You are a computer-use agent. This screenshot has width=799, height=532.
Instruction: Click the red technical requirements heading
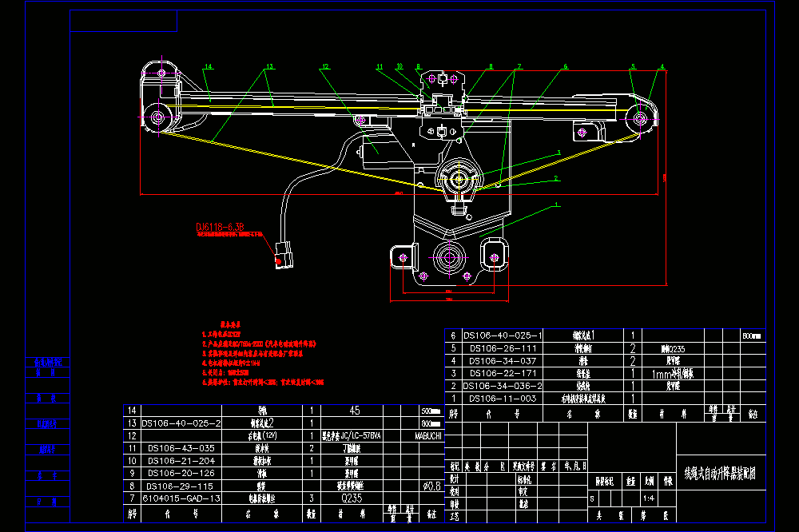pyautogui.click(x=230, y=324)
